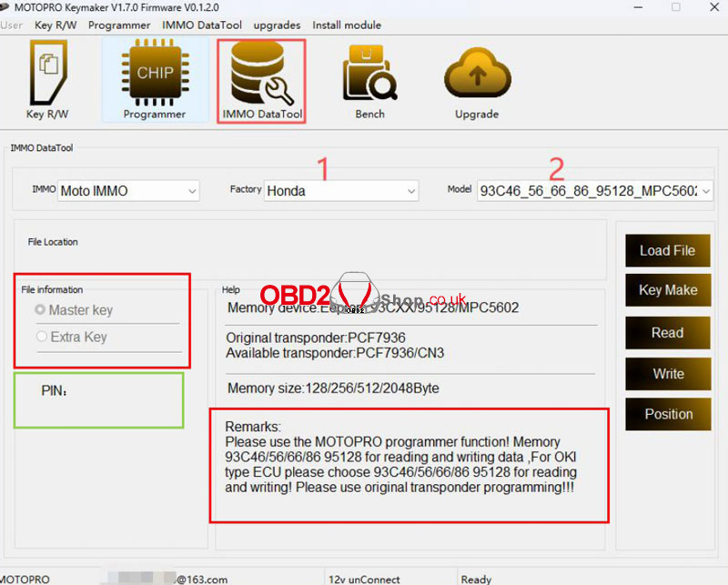Click 'Original transponder:PCF7936' help line
This screenshot has height=585, width=728.
click(316, 338)
